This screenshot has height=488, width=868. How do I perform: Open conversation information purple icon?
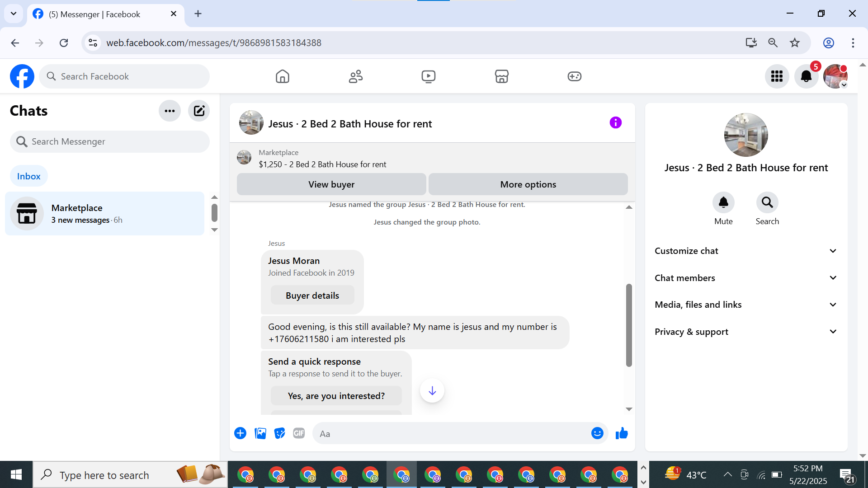(616, 122)
